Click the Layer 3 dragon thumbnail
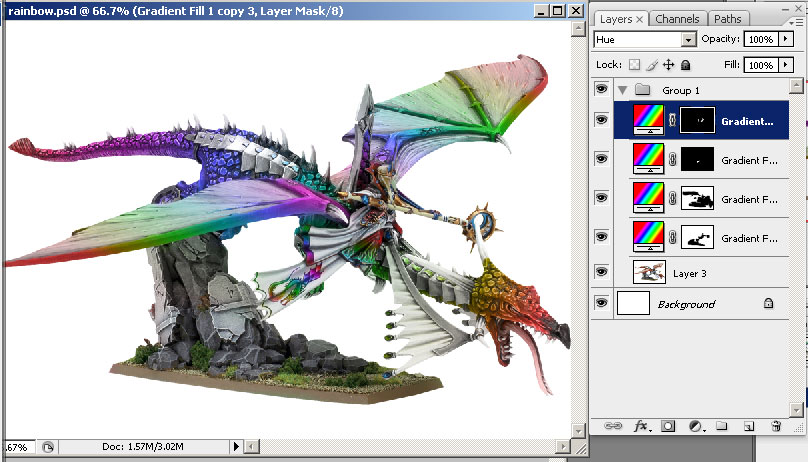This screenshot has width=808, height=462. pyautogui.click(x=649, y=272)
